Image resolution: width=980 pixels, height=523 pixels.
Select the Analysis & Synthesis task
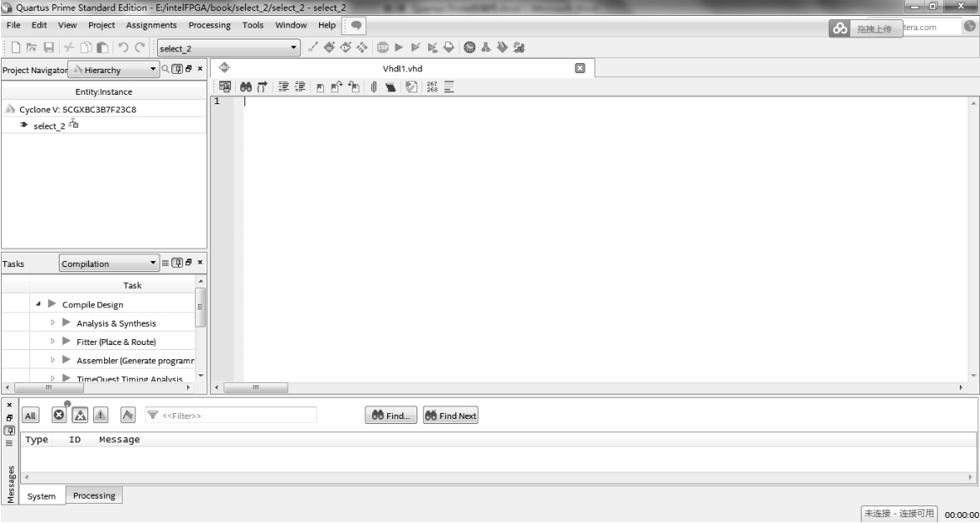(x=116, y=323)
